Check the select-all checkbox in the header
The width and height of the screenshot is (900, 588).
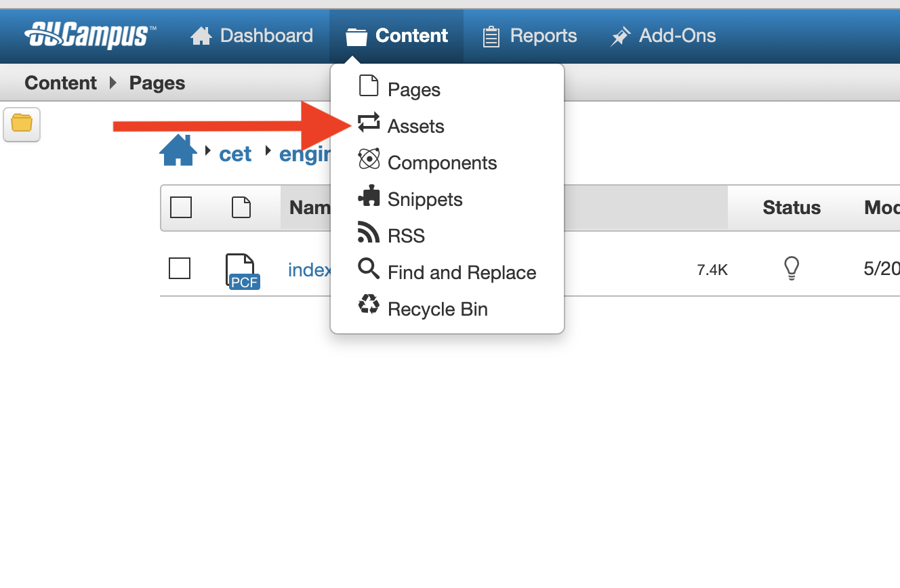point(181,207)
